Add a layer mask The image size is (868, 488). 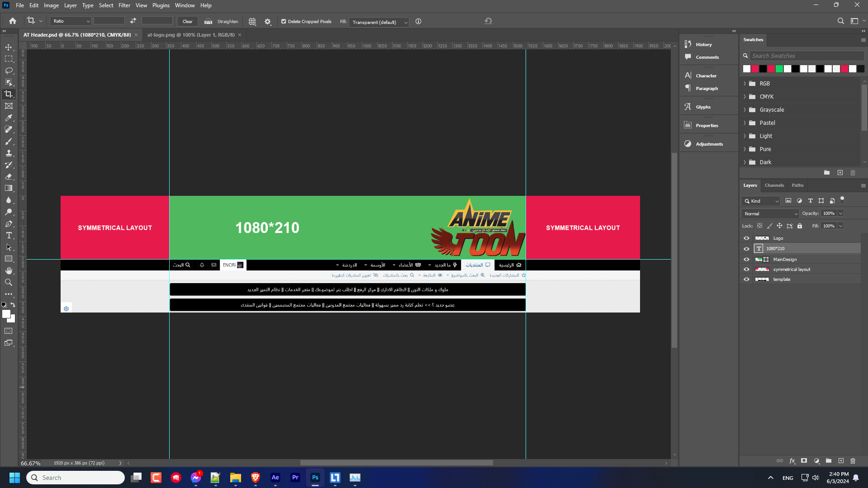[804, 461]
